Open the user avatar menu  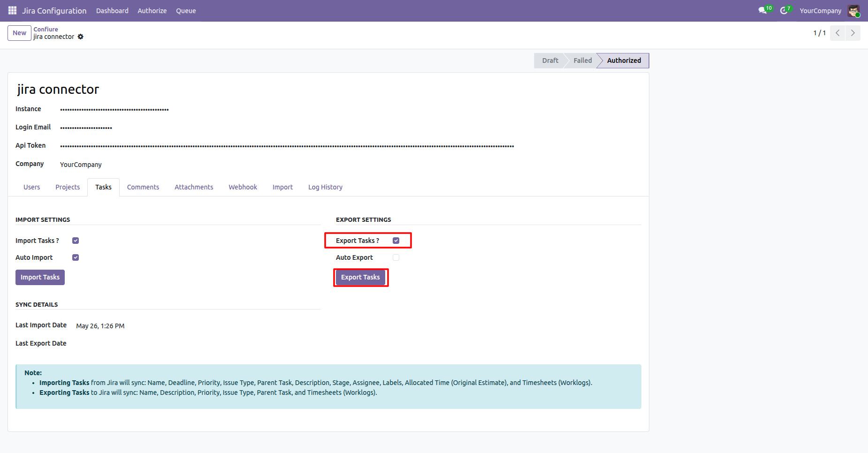[854, 11]
